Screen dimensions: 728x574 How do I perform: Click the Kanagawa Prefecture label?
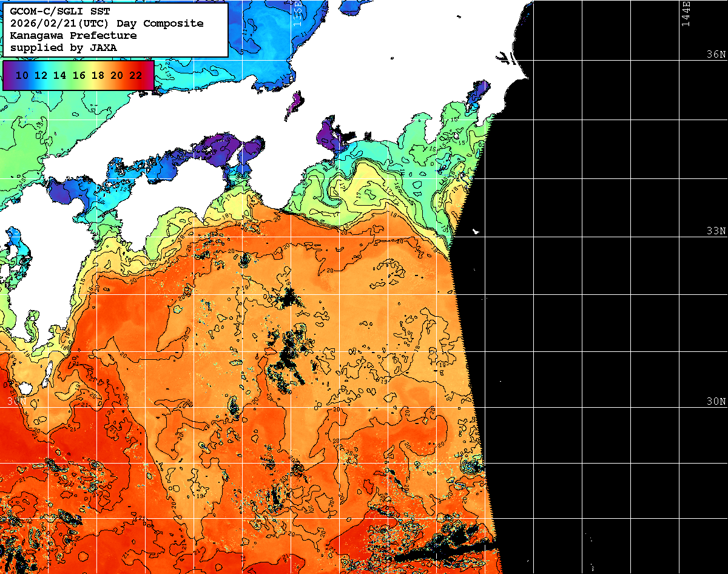(73, 36)
